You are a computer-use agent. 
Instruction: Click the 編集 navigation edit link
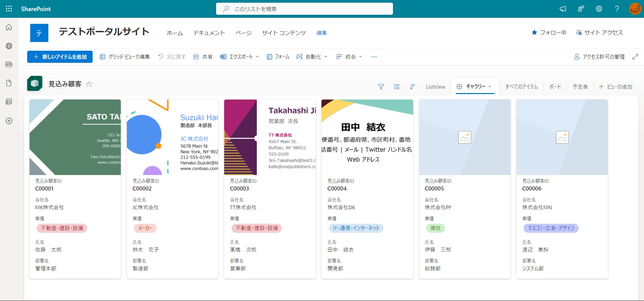(321, 33)
